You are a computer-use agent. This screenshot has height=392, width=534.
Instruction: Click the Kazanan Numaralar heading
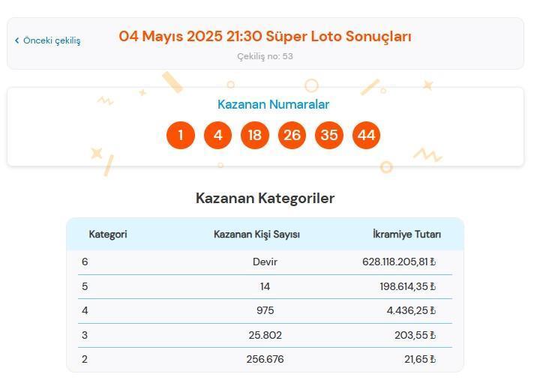pos(273,105)
